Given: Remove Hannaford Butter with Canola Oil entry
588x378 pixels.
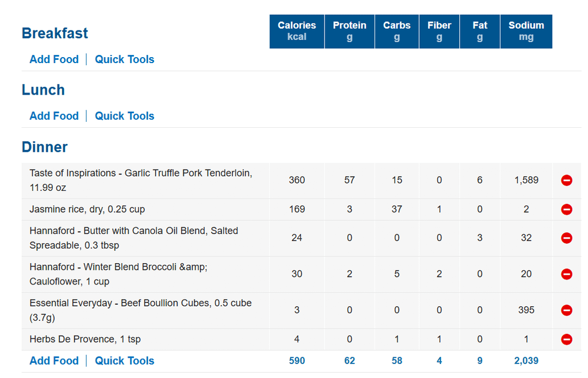Looking at the screenshot, I should click(x=566, y=238).
